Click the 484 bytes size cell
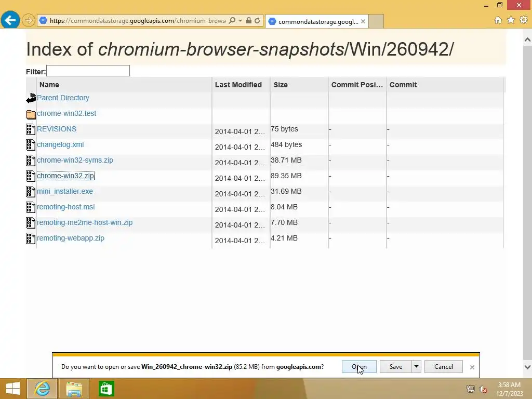The width and height of the screenshot is (532, 399). [286, 144]
